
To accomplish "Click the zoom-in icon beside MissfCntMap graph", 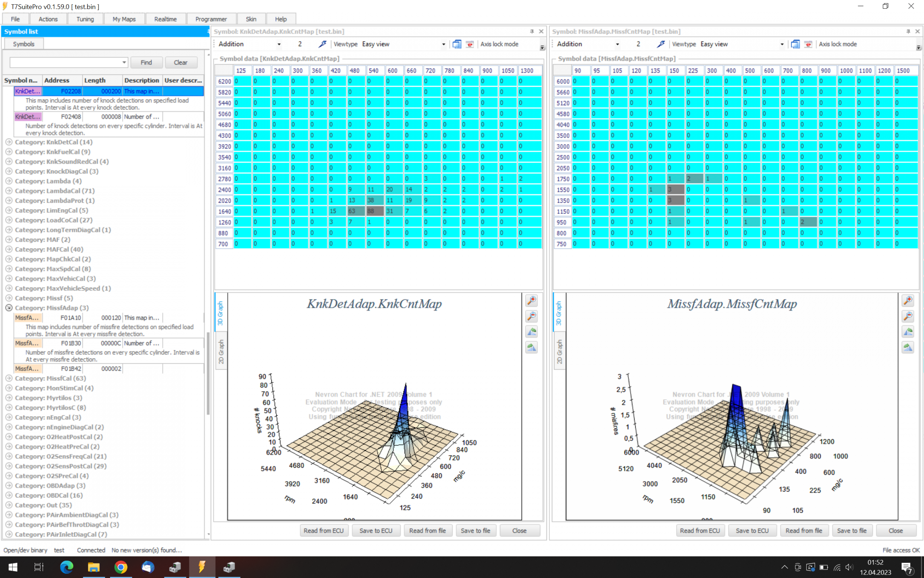I will tap(908, 301).
